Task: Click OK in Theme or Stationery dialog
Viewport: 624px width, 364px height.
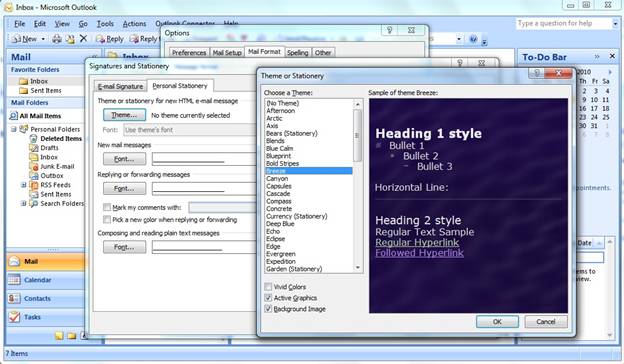Action: (x=497, y=321)
